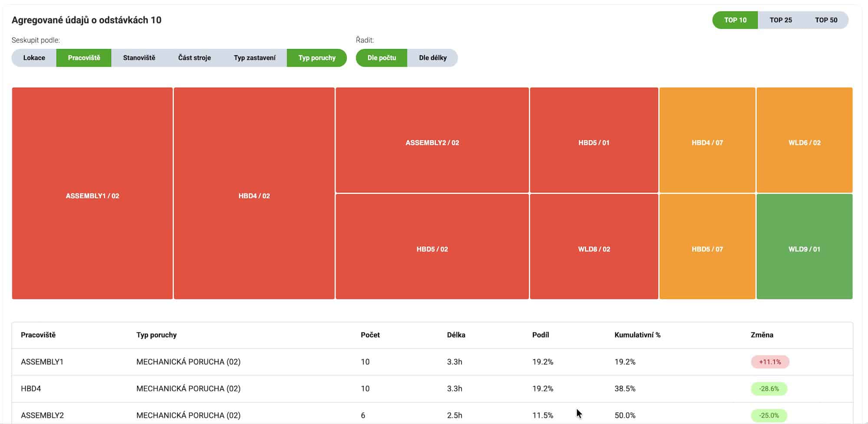Viewport: 868px width, 424px height.
Task: Group data by Typ zastavení
Action: pos(255,57)
